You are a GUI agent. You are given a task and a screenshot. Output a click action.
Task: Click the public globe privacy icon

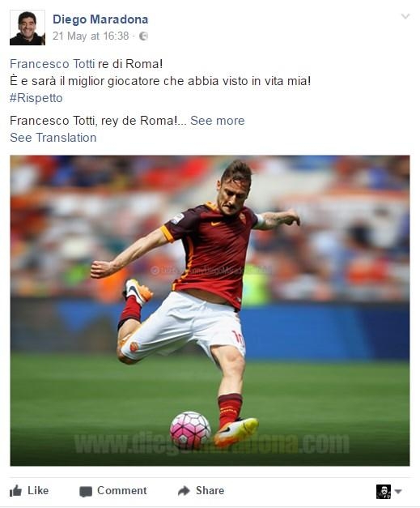click(143, 36)
